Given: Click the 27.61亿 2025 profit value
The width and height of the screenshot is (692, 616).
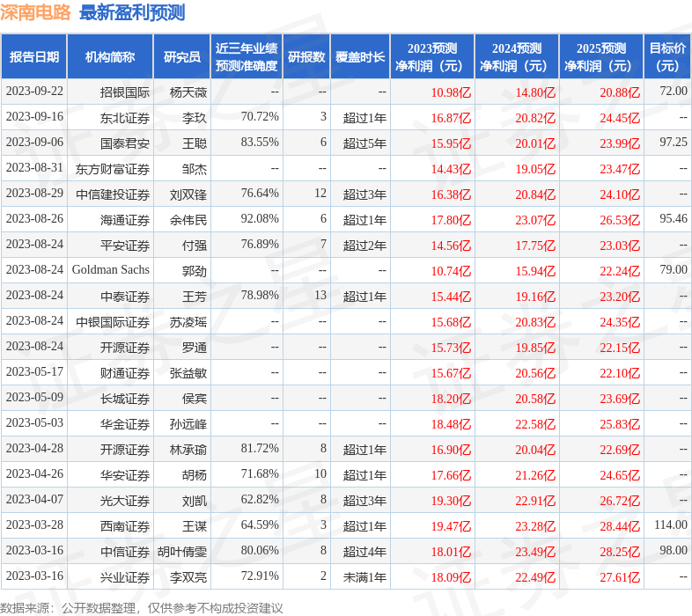Looking at the screenshot, I should pyautogui.click(x=620, y=577).
